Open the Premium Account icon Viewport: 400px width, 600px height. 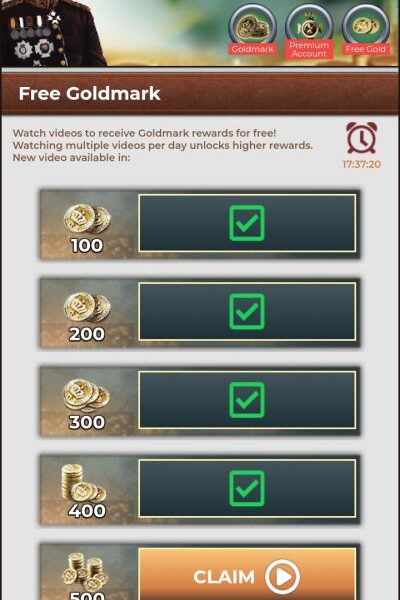309,26
